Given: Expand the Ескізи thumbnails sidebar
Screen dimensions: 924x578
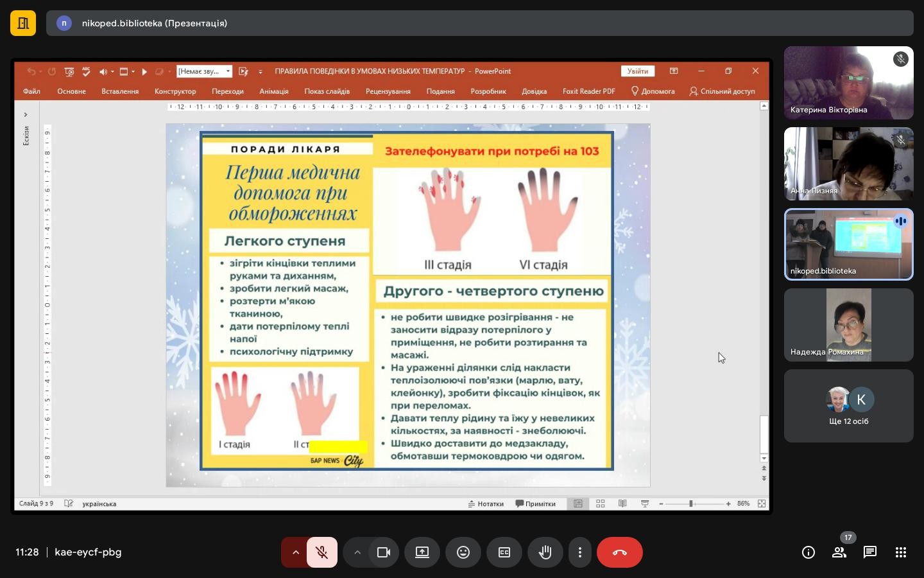Looking at the screenshot, I should tap(25, 114).
